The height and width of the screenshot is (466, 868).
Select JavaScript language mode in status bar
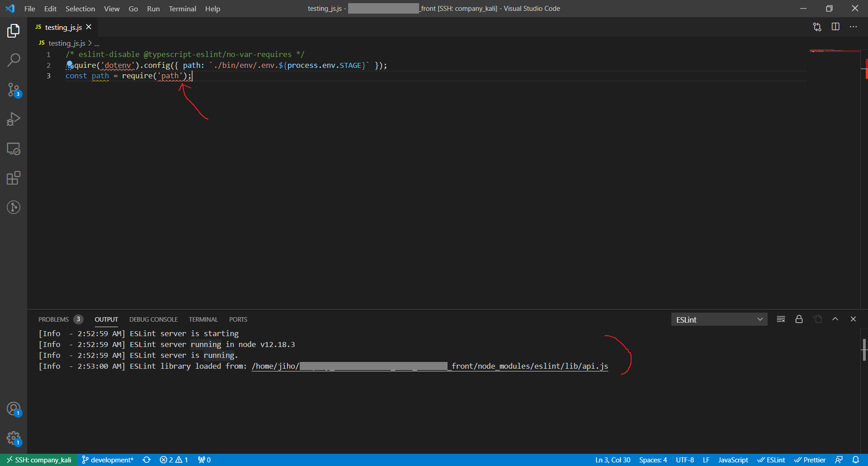732,460
